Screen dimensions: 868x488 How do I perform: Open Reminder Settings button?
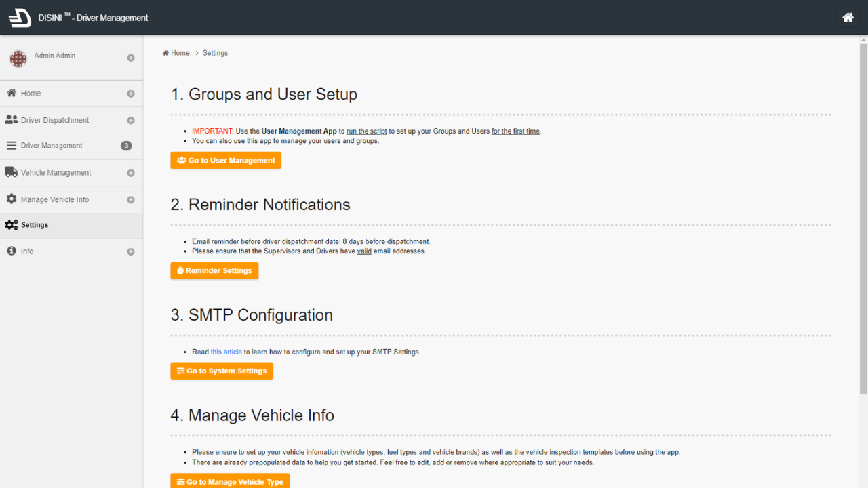[x=214, y=270]
